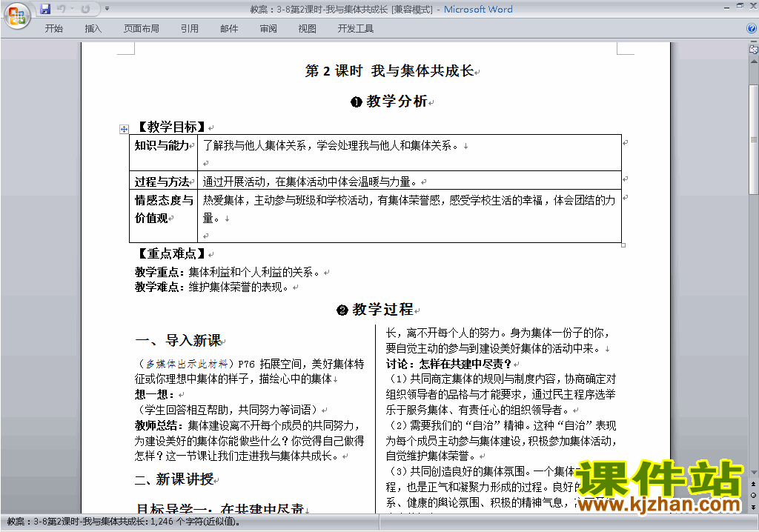Viewport: 759px width, 532px height.
Task: Click the 情感态度与价值观 table cell
Action: [163, 216]
